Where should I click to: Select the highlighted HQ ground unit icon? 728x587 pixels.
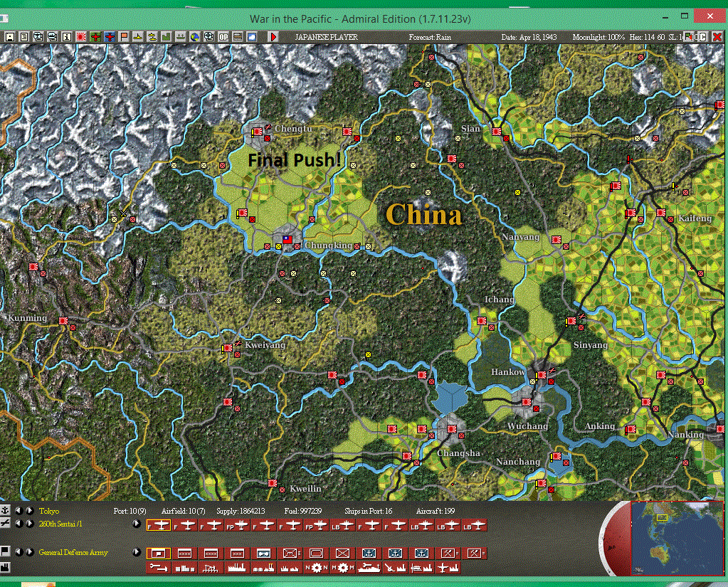pyautogui.click(x=158, y=553)
